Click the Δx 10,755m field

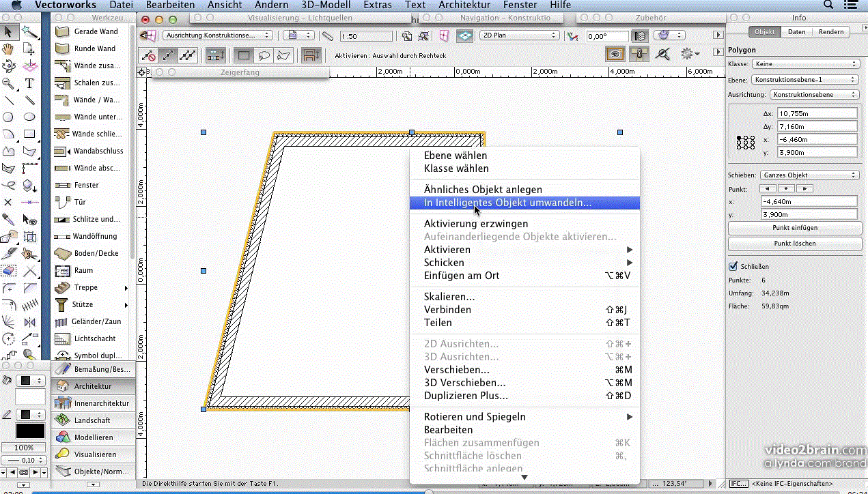click(817, 113)
